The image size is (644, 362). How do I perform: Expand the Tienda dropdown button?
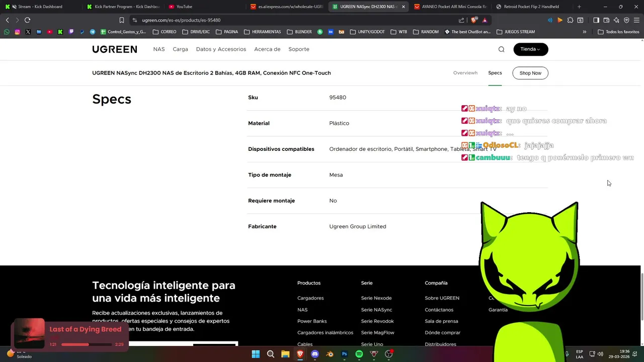coord(531,49)
